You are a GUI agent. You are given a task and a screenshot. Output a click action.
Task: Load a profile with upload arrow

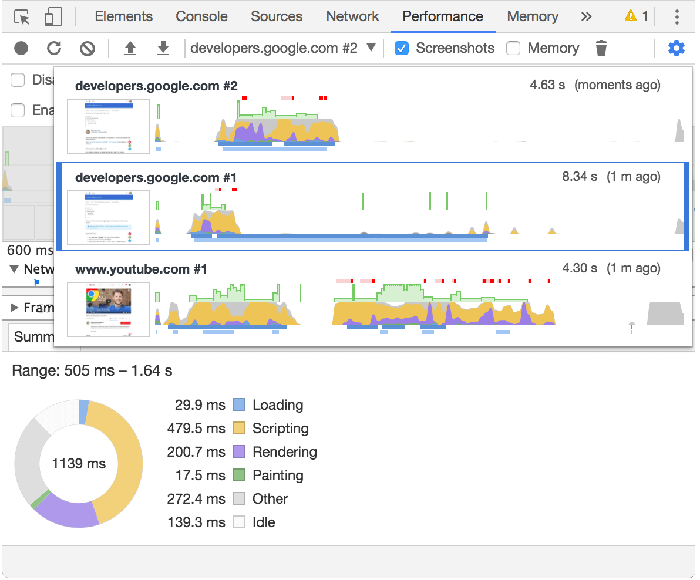pos(130,48)
